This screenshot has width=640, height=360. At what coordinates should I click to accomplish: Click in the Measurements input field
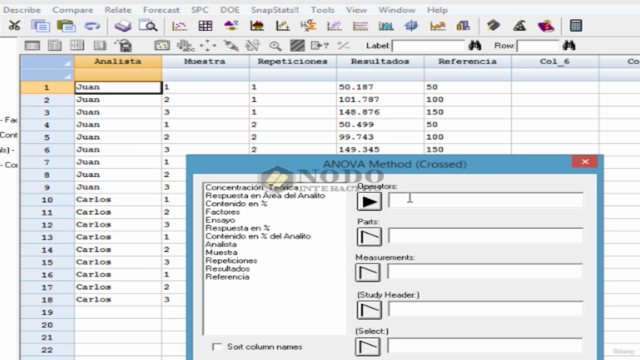[x=484, y=271]
